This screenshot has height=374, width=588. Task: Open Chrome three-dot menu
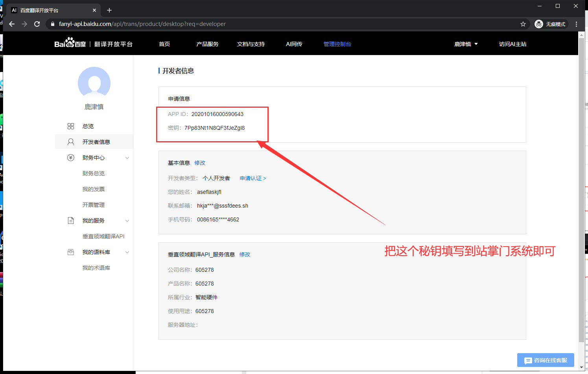(x=577, y=24)
